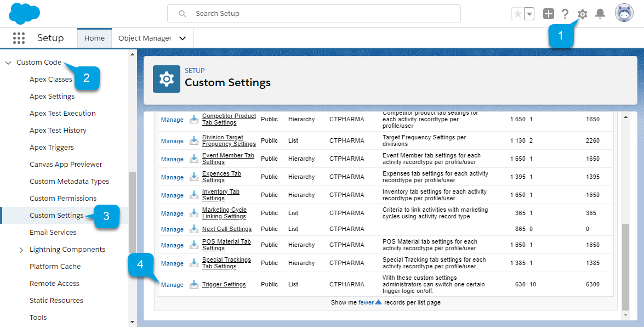Click the favorites star icon
The height and width of the screenshot is (327, 644).
[x=517, y=14]
